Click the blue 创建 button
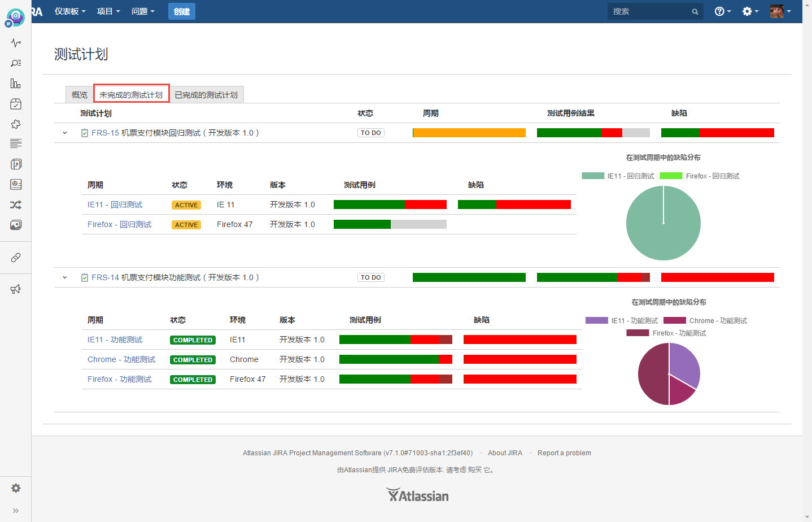 [182, 11]
